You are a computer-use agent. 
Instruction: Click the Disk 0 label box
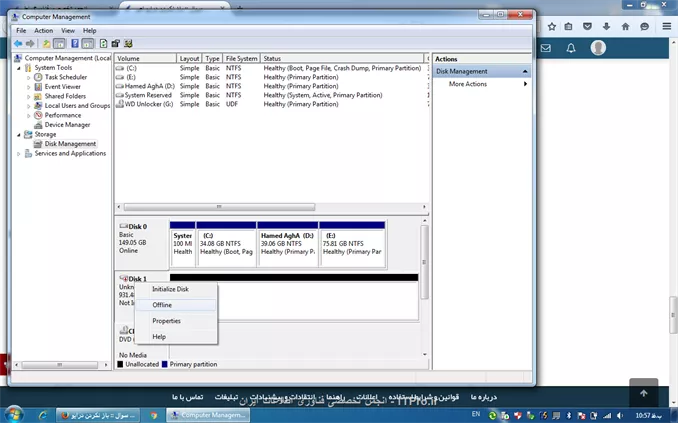142,244
